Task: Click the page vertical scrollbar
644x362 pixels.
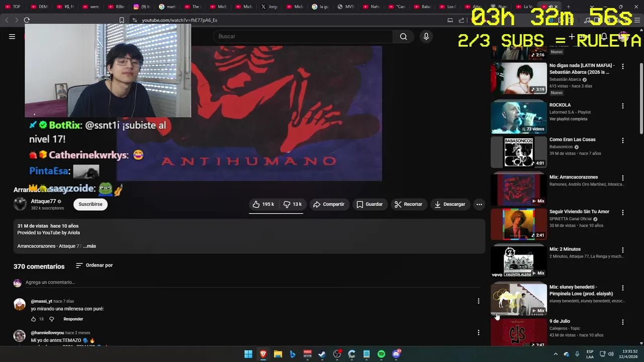Action: 640,98
